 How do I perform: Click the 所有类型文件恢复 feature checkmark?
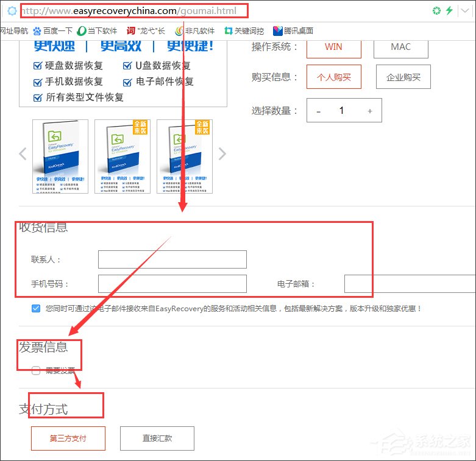(38, 97)
